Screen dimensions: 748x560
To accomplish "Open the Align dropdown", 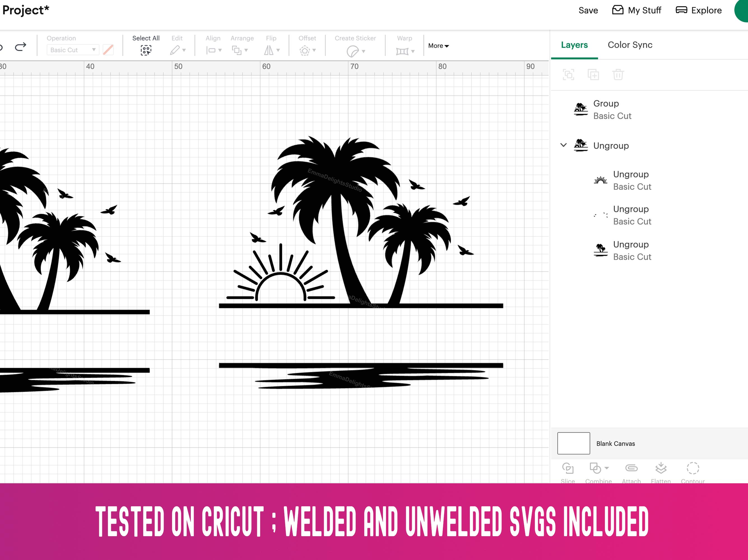I will click(213, 50).
